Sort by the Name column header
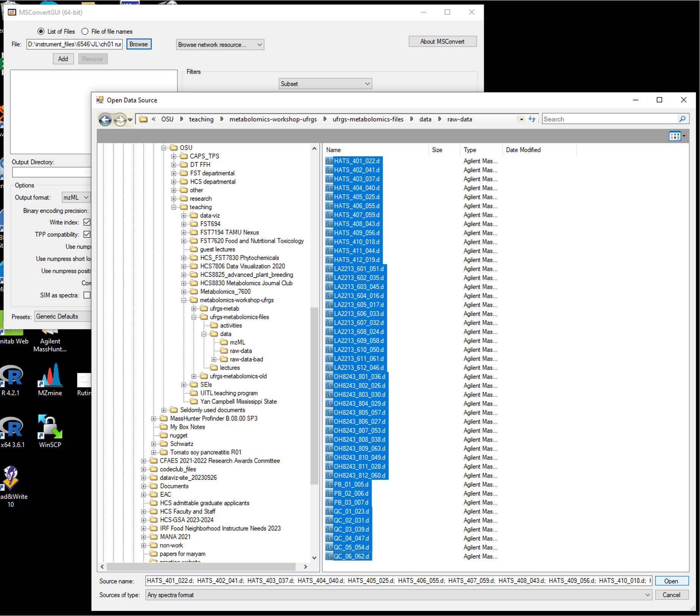 tap(376, 150)
